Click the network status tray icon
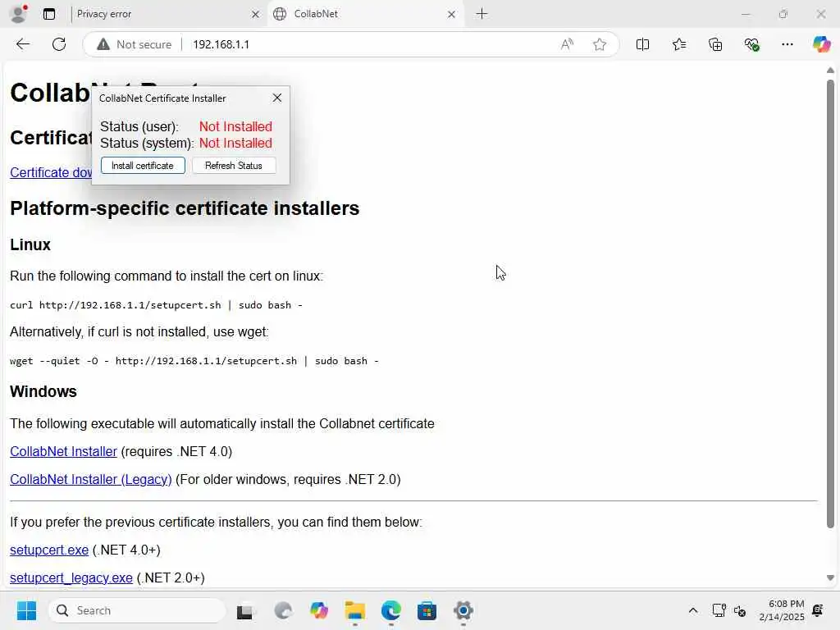Screen dimensions: 840x630 (x=719, y=610)
